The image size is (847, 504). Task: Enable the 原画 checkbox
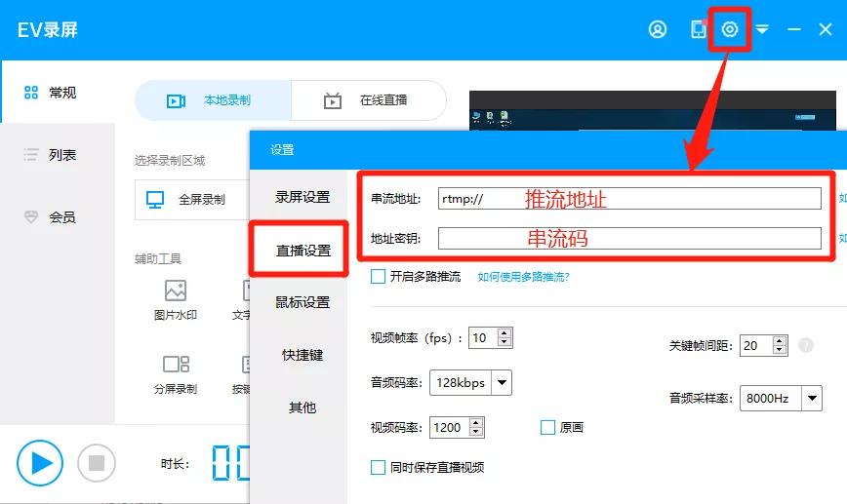547,427
